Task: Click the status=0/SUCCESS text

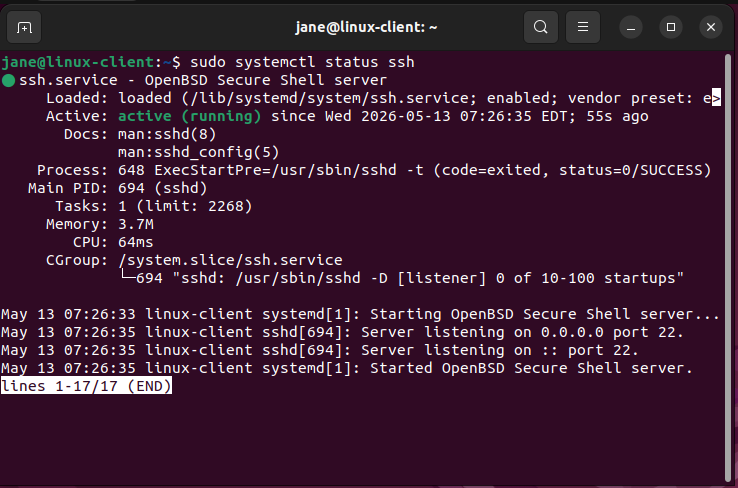Action: 630,170
